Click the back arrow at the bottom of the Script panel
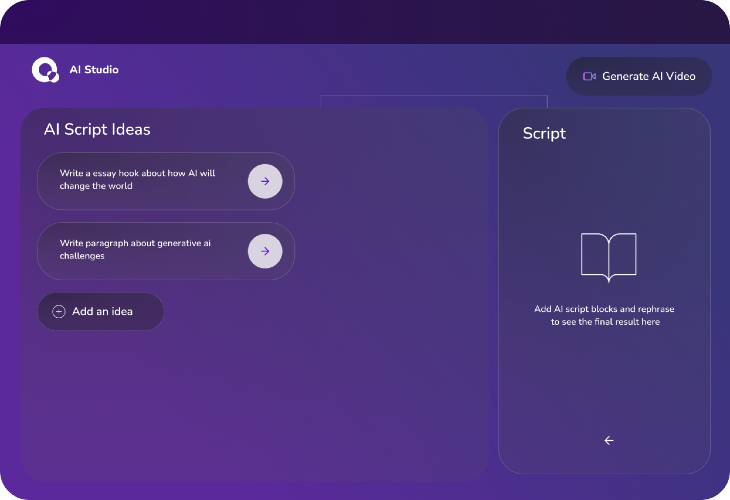This screenshot has width=730, height=500. point(609,440)
